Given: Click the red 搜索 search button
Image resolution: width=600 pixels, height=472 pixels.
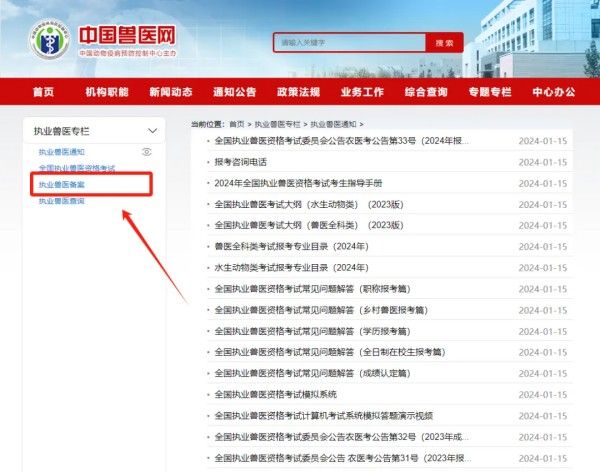Looking at the screenshot, I should (x=444, y=43).
